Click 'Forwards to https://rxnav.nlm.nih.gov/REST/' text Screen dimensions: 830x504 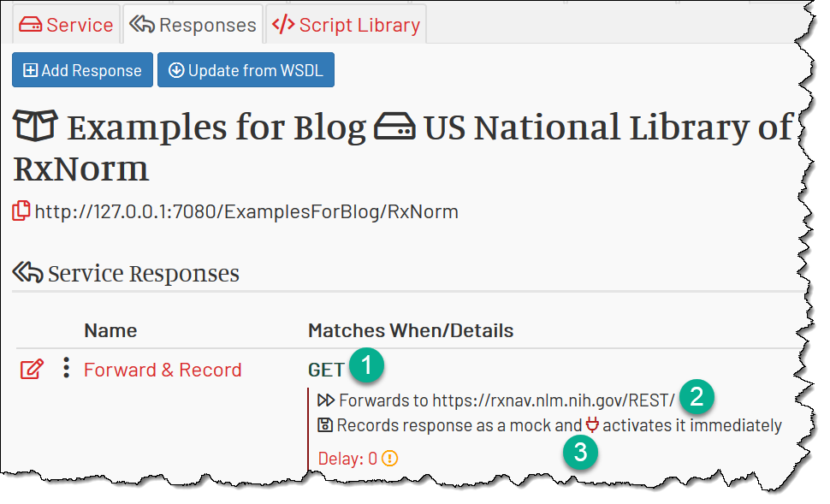[x=507, y=400]
